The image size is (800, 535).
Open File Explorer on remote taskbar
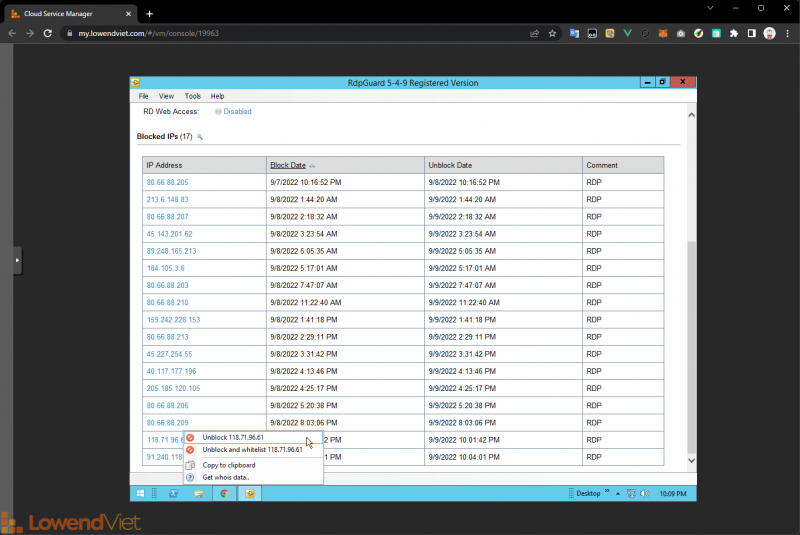pos(198,493)
